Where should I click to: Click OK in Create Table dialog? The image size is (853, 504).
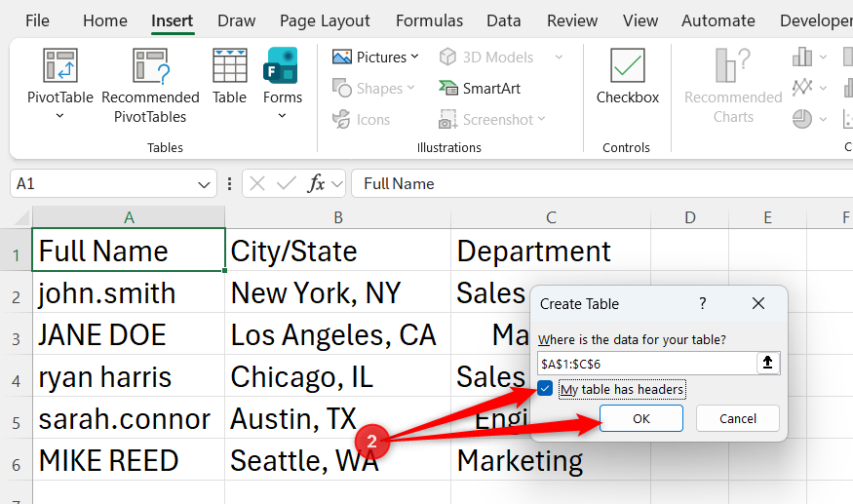(641, 418)
